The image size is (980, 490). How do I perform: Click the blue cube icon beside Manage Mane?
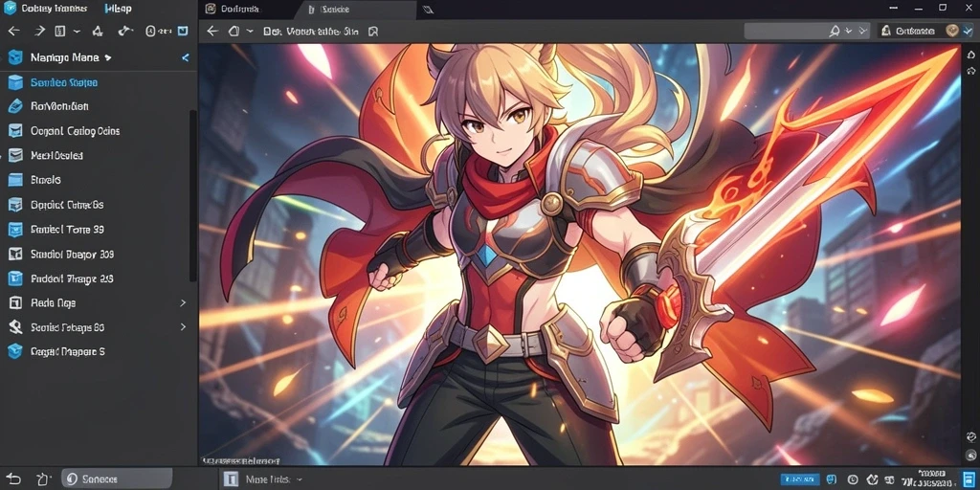point(15,57)
